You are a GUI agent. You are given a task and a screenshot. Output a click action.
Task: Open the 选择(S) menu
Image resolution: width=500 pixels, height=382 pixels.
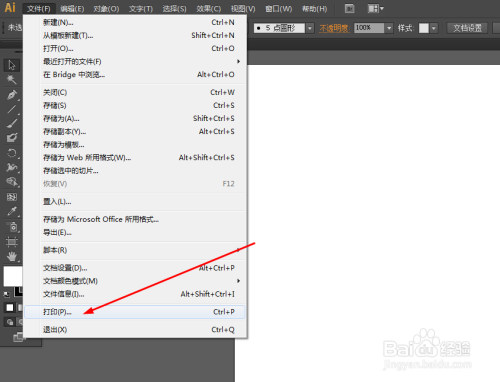[174, 9]
